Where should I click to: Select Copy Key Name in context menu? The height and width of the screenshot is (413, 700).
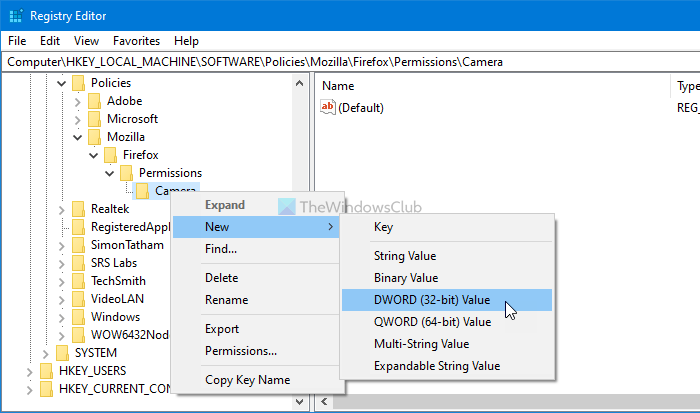pyautogui.click(x=256, y=380)
